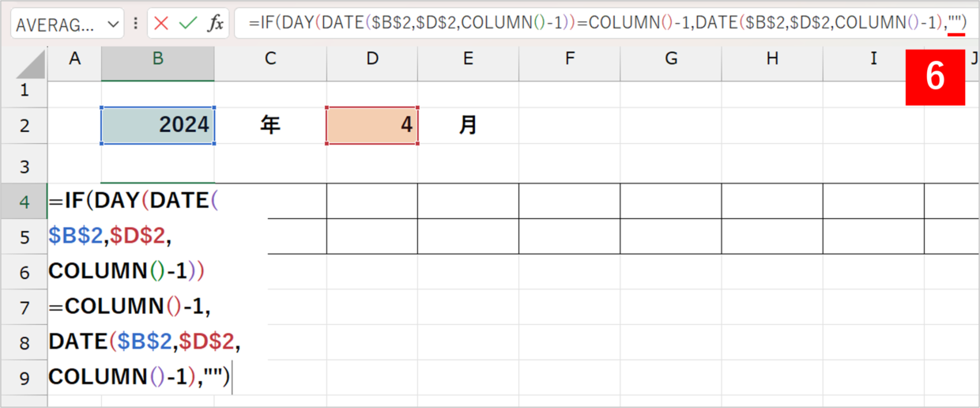
Task: Select column D header
Action: [372, 59]
